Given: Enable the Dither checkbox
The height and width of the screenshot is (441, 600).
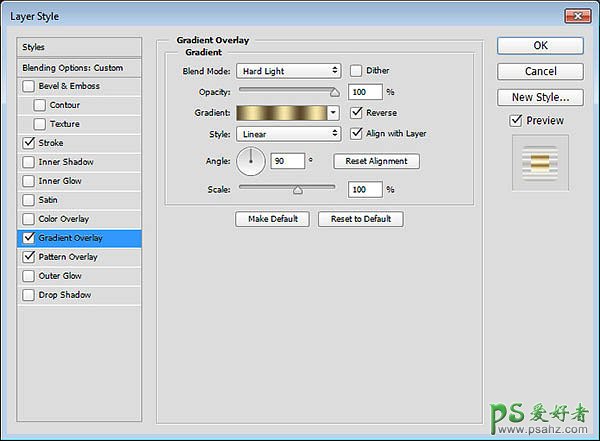Looking at the screenshot, I should pyautogui.click(x=356, y=71).
